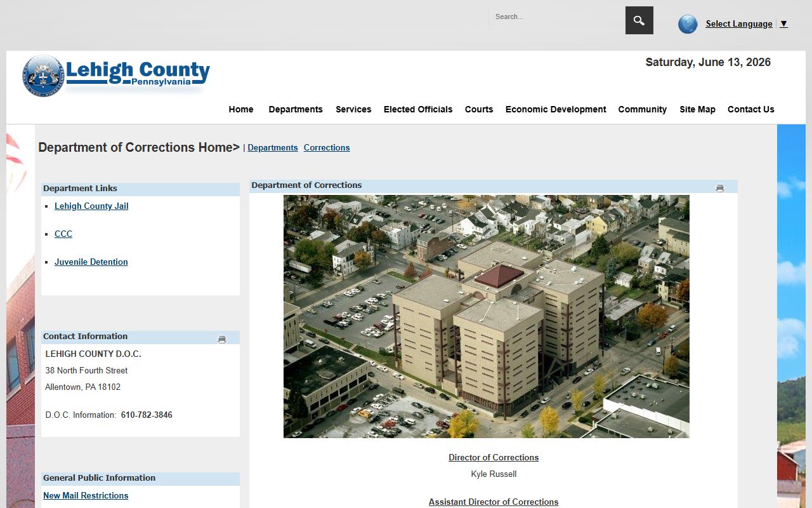
Task: Open the Lehigh County Jail link
Action: point(91,206)
